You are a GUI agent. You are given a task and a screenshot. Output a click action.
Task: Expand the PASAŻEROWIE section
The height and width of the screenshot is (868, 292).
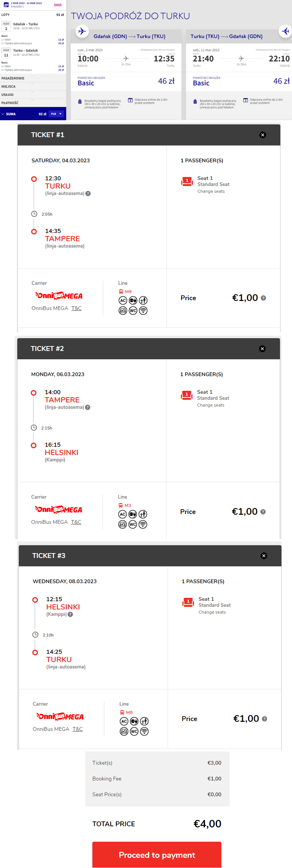pos(33,78)
